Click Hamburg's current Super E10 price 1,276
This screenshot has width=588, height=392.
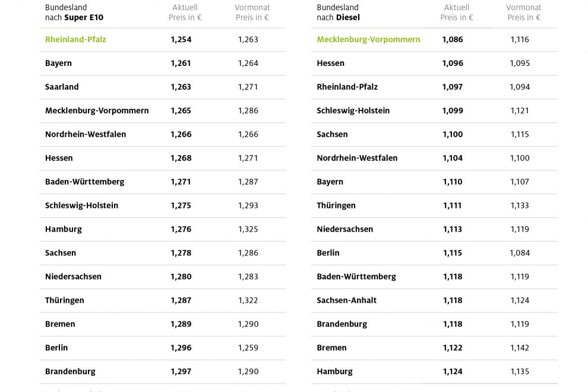pos(181,229)
